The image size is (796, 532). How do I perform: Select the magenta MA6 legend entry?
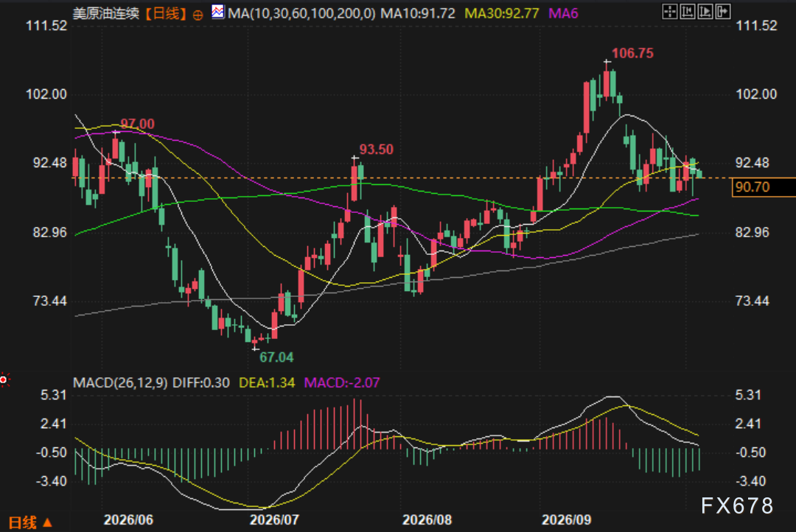tap(563, 13)
